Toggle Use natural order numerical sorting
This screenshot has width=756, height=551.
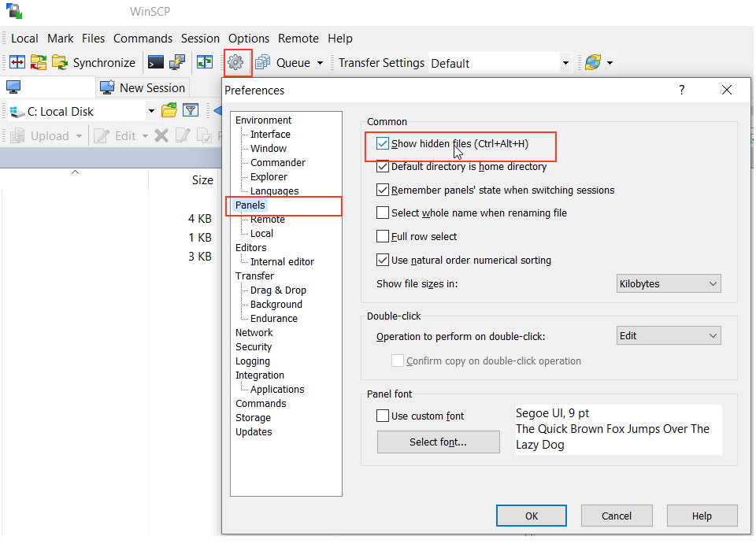(383, 261)
